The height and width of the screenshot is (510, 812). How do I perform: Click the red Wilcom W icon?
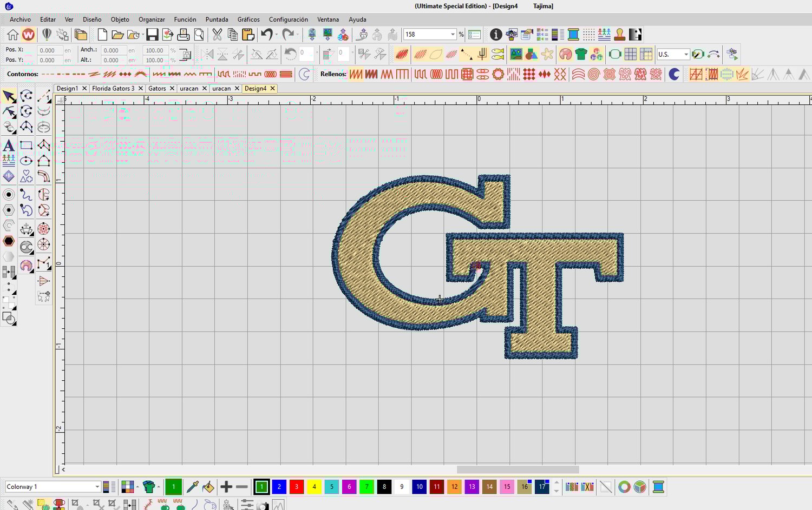[x=28, y=35]
